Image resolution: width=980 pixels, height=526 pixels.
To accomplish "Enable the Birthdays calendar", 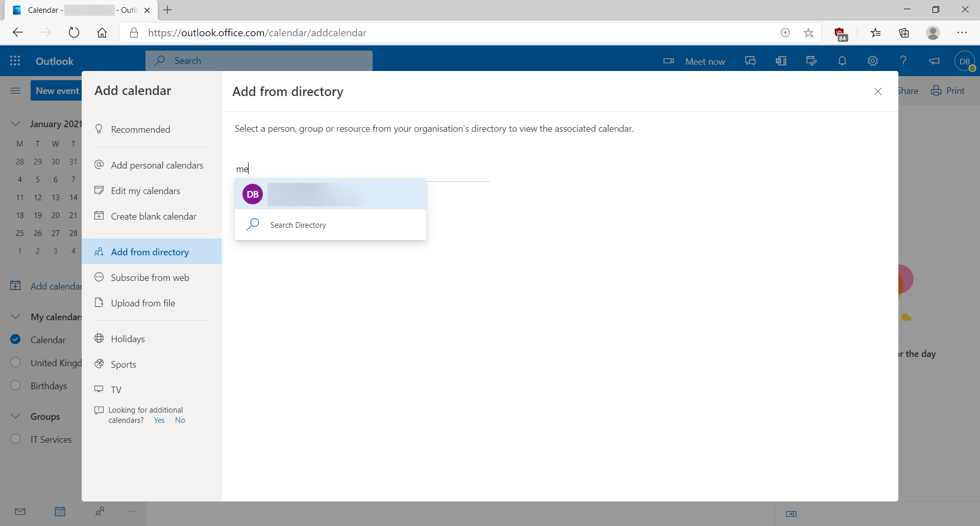I will (x=15, y=386).
